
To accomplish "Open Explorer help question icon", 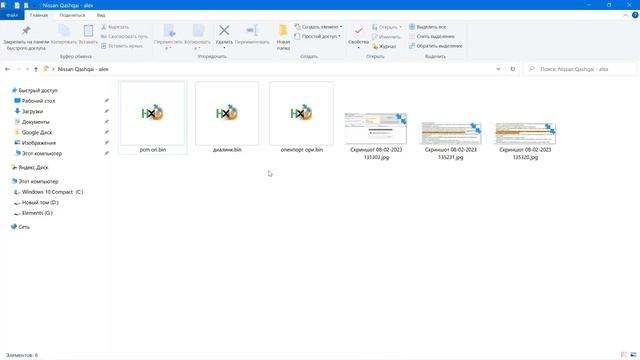I will coord(635,15).
